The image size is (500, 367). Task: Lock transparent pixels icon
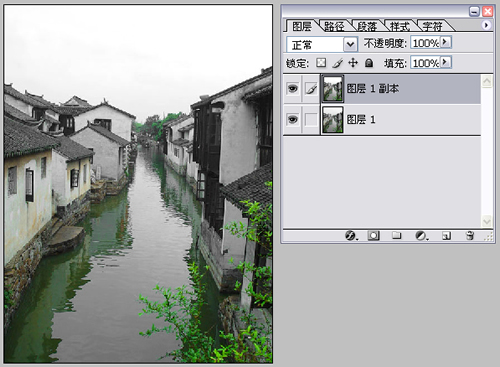[x=321, y=63]
